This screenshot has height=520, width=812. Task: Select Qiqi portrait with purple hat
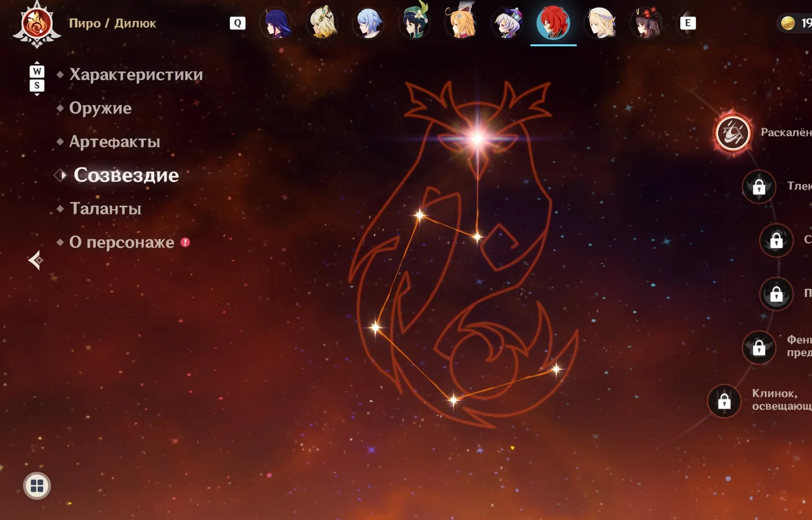(507, 23)
